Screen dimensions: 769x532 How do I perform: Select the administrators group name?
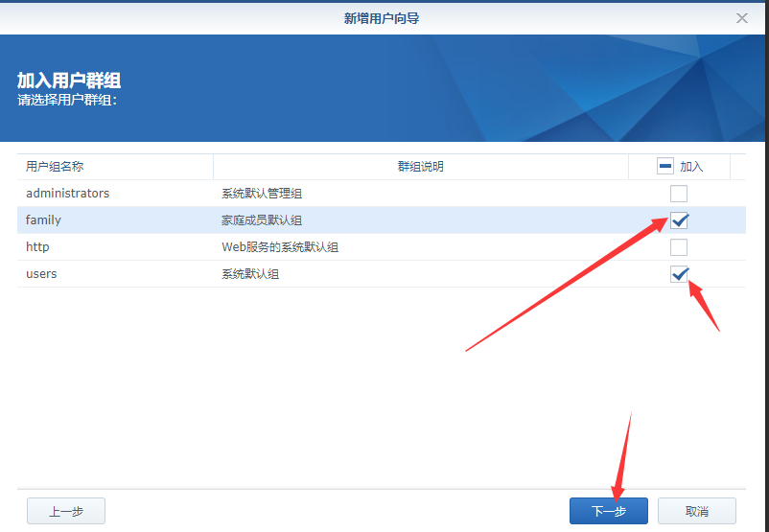68,194
